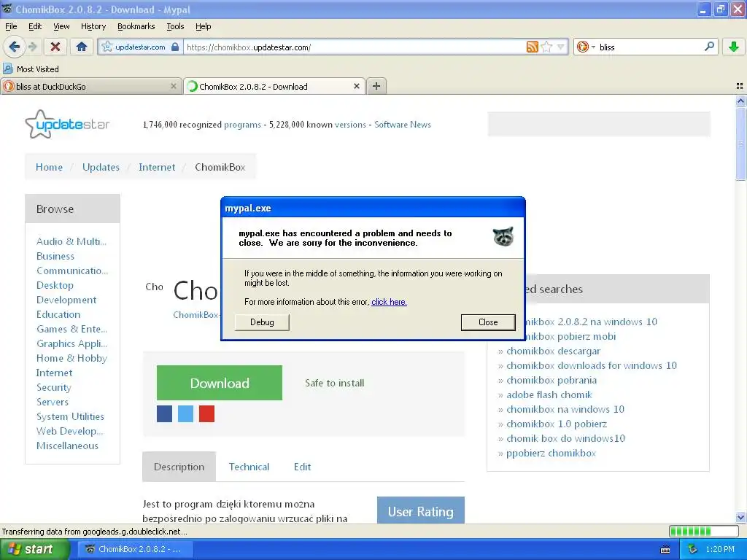Click the RSS feed icon in address bar
Image resolution: width=747 pixels, height=560 pixels.
(x=532, y=47)
